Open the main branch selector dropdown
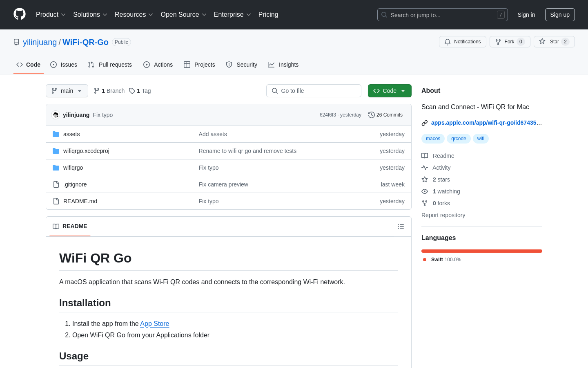Screen dimensions: 588x368 pyautogui.click(x=67, y=91)
